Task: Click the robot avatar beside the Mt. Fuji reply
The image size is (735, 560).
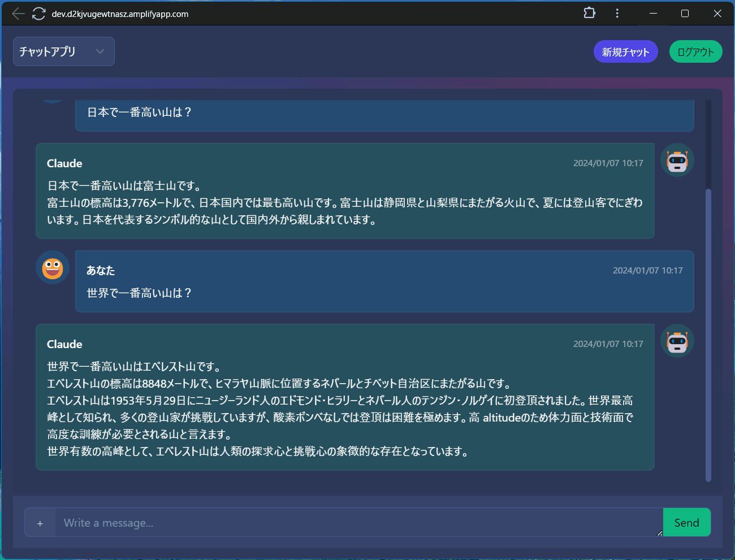Action: [x=677, y=160]
